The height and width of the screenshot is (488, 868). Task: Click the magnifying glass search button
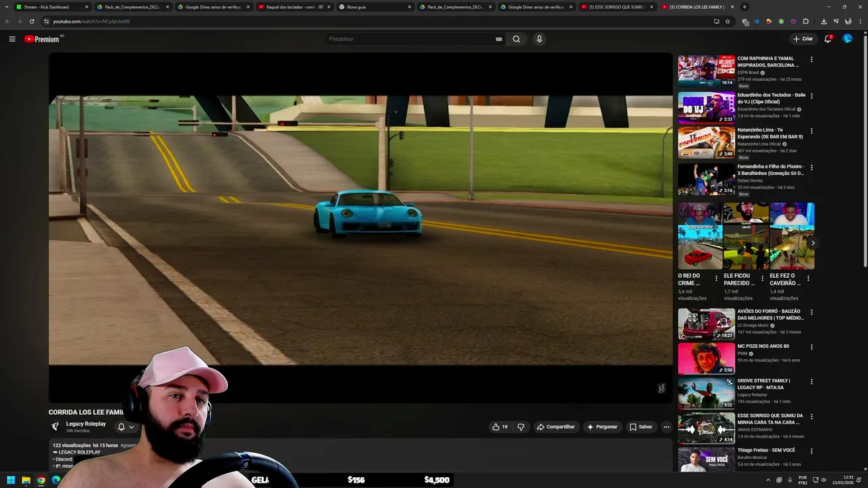coord(516,39)
